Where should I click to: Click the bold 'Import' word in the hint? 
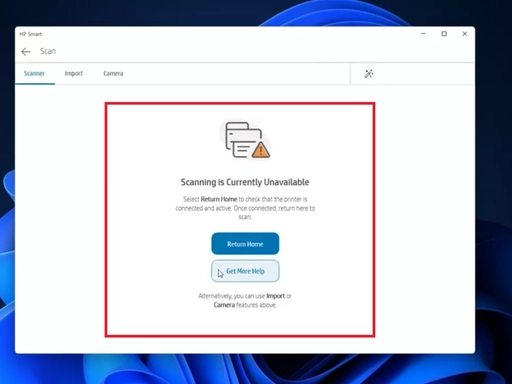pyautogui.click(x=275, y=296)
